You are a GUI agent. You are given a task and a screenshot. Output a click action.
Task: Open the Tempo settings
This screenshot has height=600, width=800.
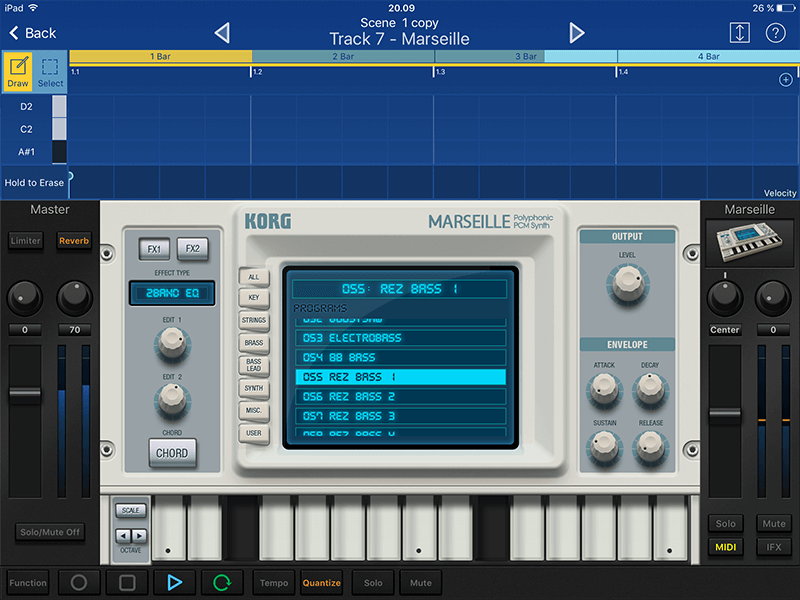coord(273,583)
